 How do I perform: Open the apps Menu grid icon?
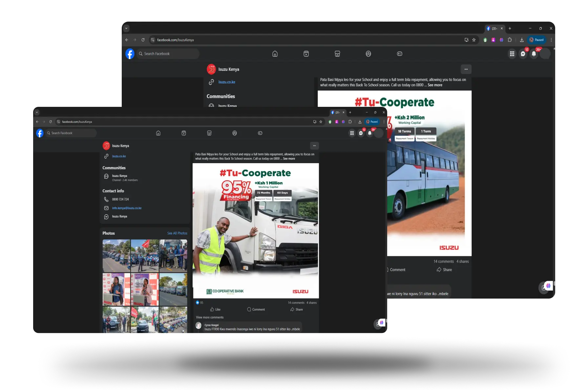click(x=352, y=133)
